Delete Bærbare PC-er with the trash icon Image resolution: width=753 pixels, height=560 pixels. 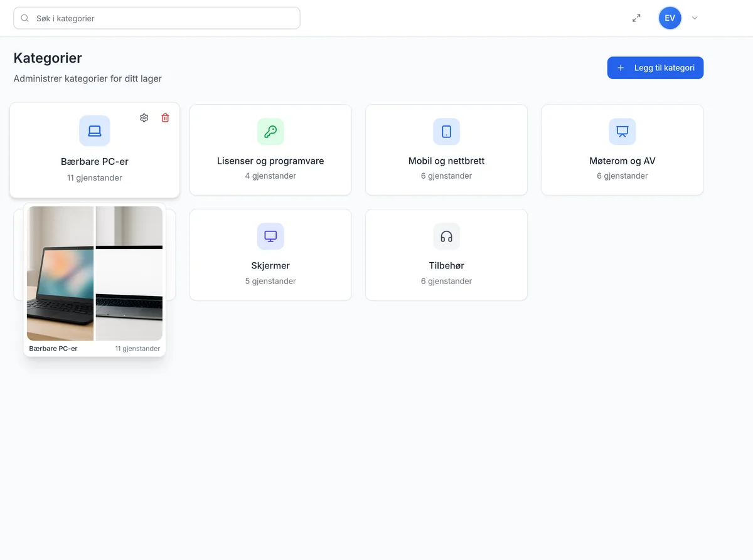(x=165, y=118)
